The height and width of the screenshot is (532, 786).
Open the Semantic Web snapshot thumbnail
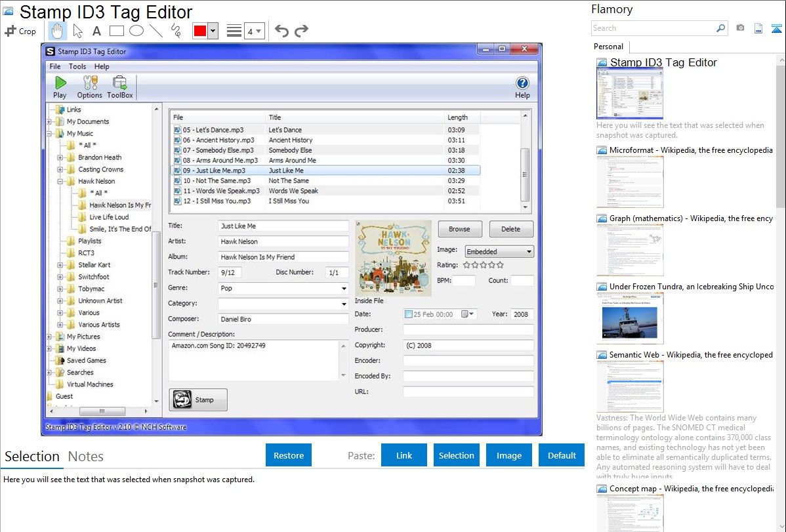point(630,386)
